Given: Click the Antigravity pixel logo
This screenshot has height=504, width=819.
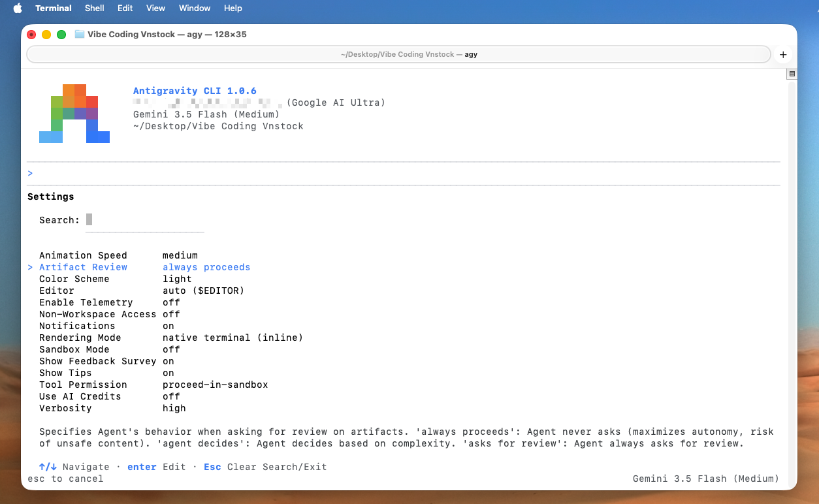Looking at the screenshot, I should coord(74,113).
